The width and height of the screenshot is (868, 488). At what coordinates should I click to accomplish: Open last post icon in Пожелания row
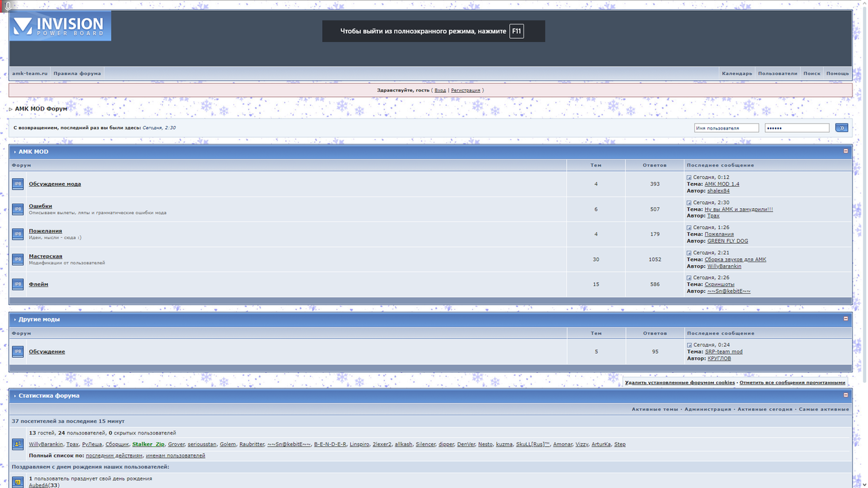click(x=689, y=228)
